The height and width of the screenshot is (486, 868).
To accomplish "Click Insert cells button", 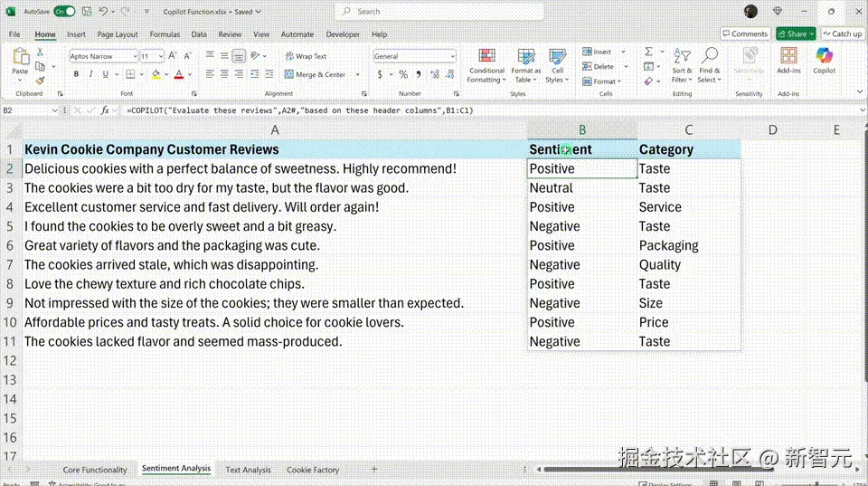I will pos(597,52).
